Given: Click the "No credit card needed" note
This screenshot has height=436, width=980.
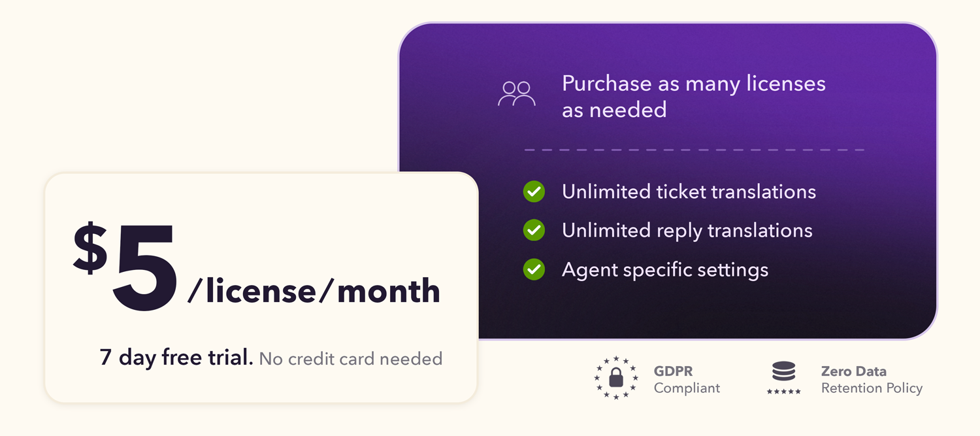Looking at the screenshot, I should [x=350, y=358].
